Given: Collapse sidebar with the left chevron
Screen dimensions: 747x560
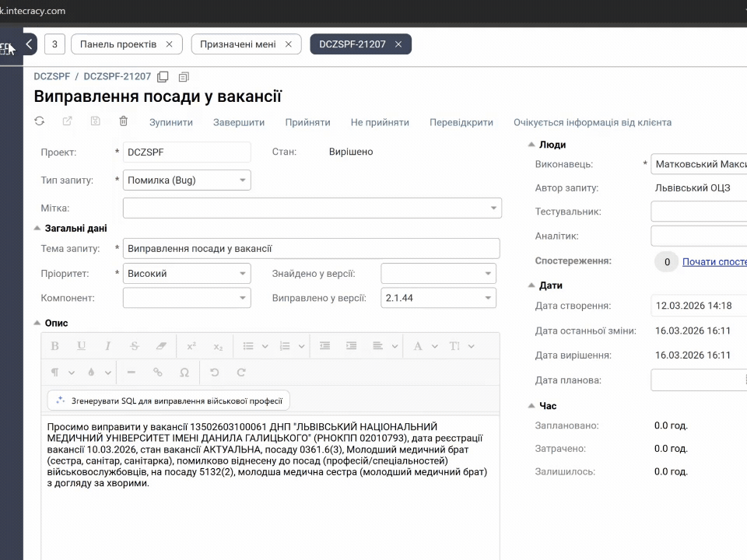Looking at the screenshot, I should coord(29,44).
